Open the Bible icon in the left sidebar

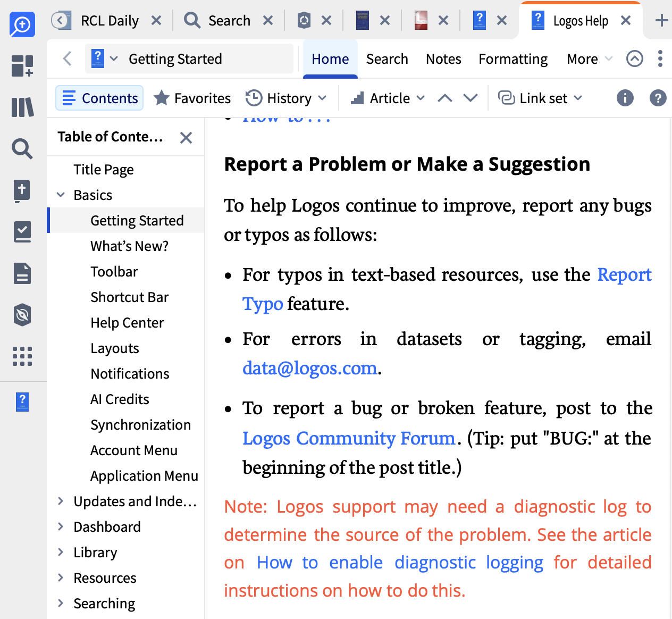[22, 190]
